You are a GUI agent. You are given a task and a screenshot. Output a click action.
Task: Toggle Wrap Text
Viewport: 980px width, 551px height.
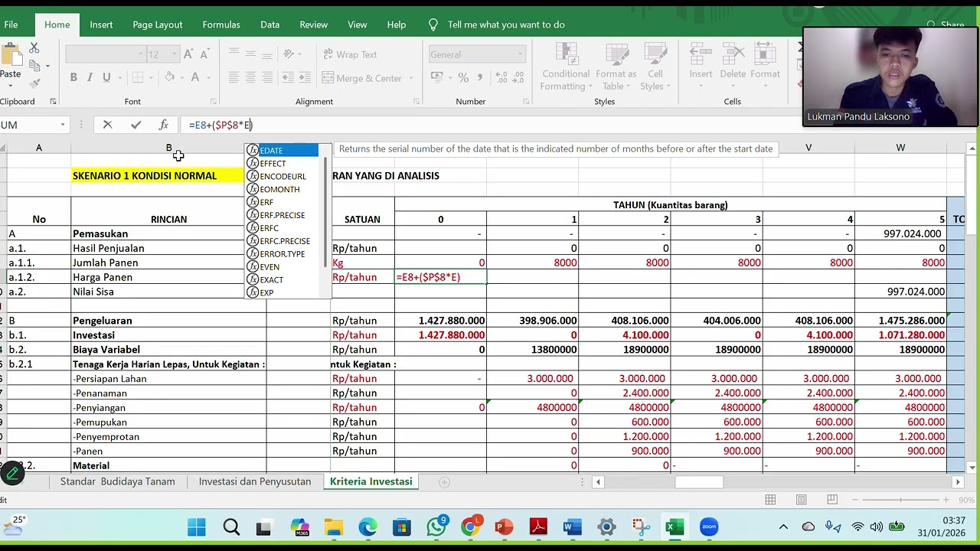coord(349,54)
